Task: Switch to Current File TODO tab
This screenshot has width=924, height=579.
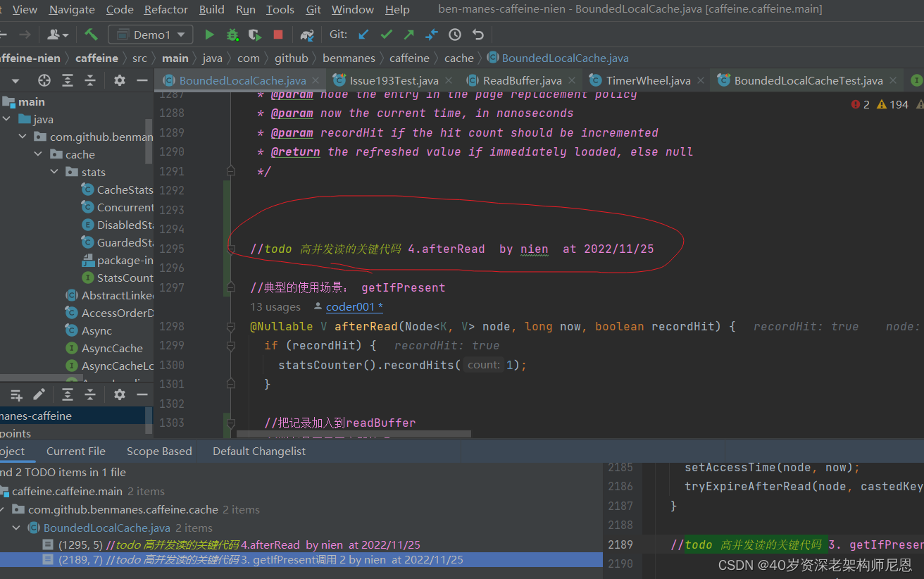Action: (76, 452)
